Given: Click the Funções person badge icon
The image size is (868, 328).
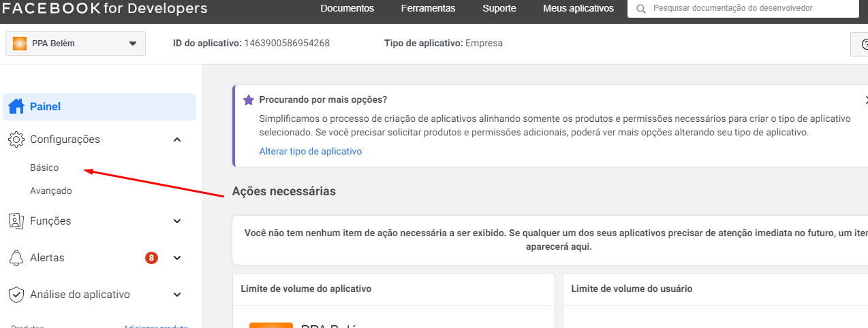Looking at the screenshot, I should coord(16,221).
